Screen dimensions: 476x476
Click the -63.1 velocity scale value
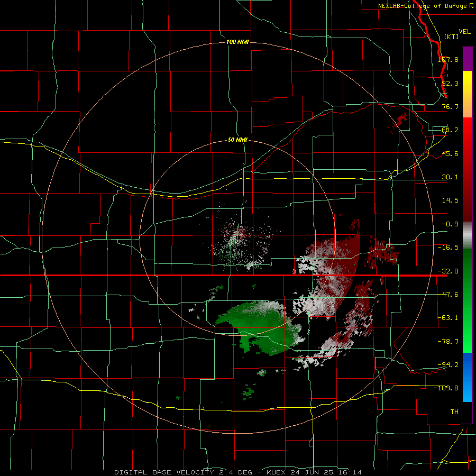click(x=448, y=318)
